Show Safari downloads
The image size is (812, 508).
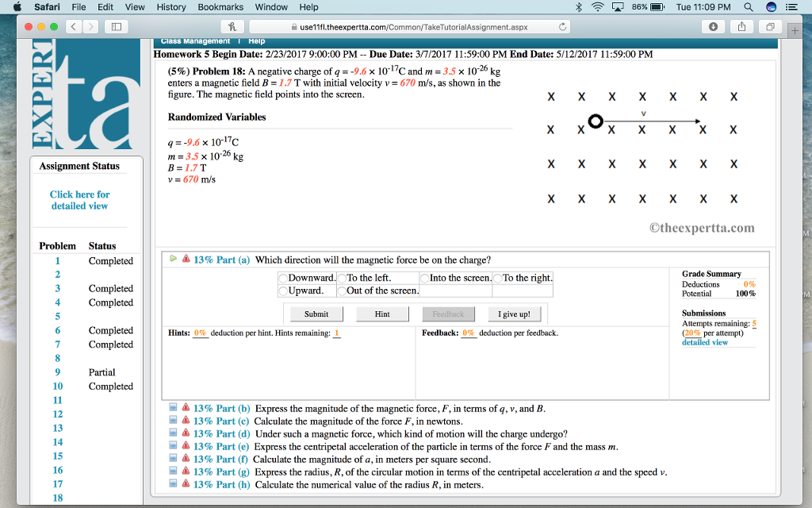pyautogui.click(x=713, y=26)
